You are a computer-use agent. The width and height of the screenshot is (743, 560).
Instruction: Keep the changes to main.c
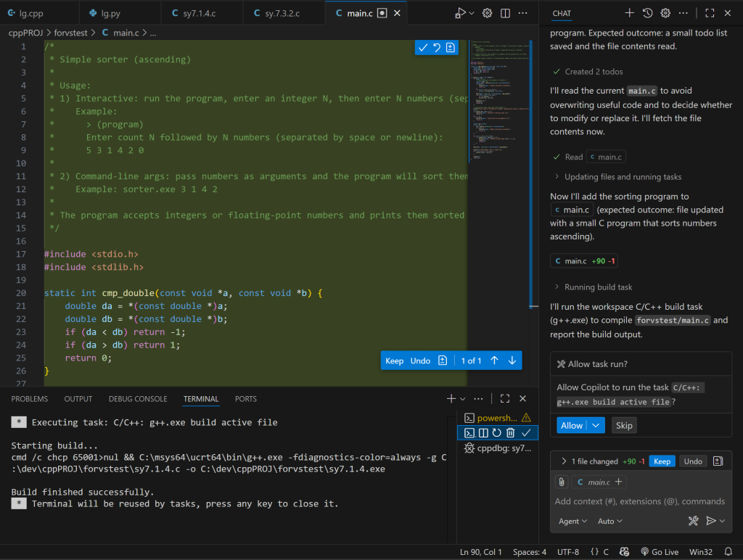coord(662,462)
